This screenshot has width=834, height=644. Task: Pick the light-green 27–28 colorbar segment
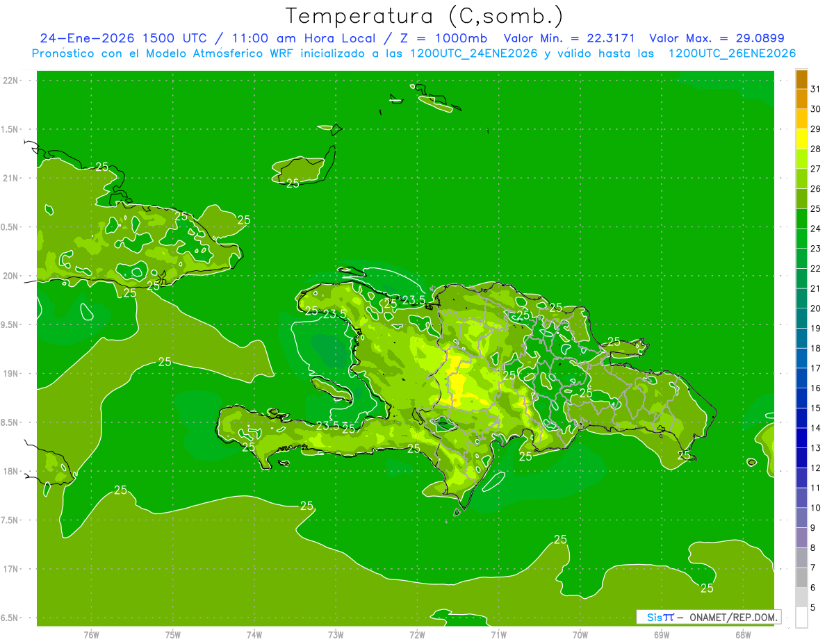pos(801,158)
